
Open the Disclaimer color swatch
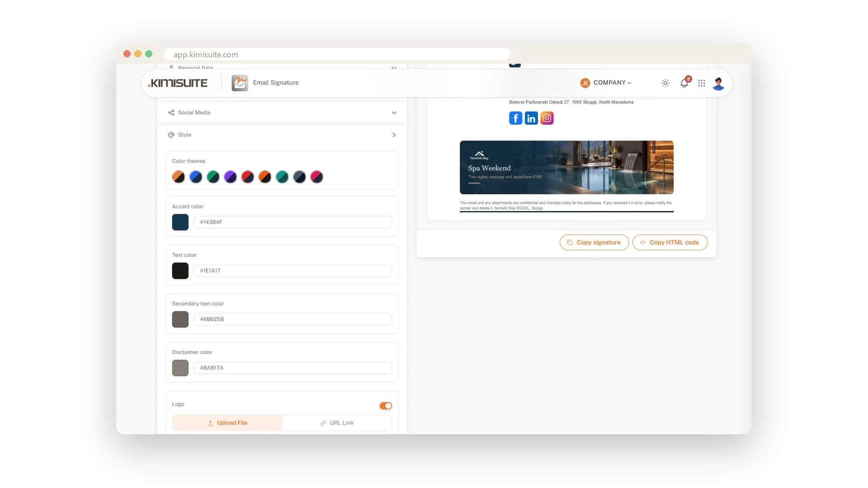(x=180, y=368)
